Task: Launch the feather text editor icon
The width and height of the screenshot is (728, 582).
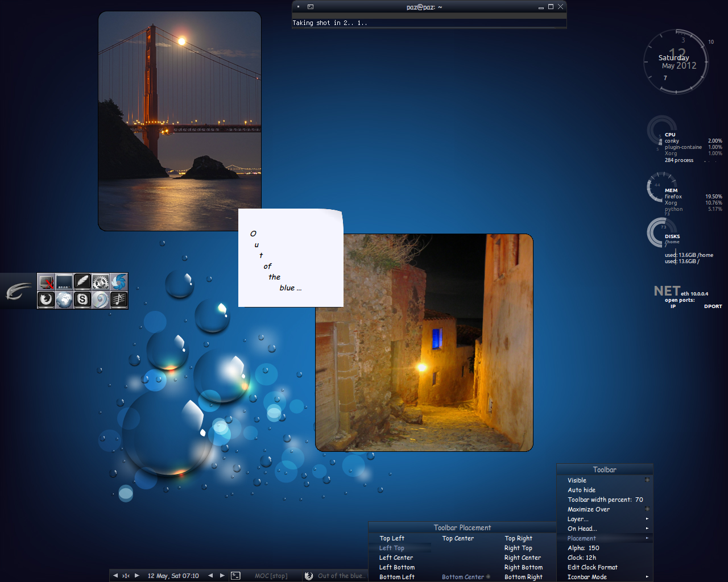Action: (82, 282)
